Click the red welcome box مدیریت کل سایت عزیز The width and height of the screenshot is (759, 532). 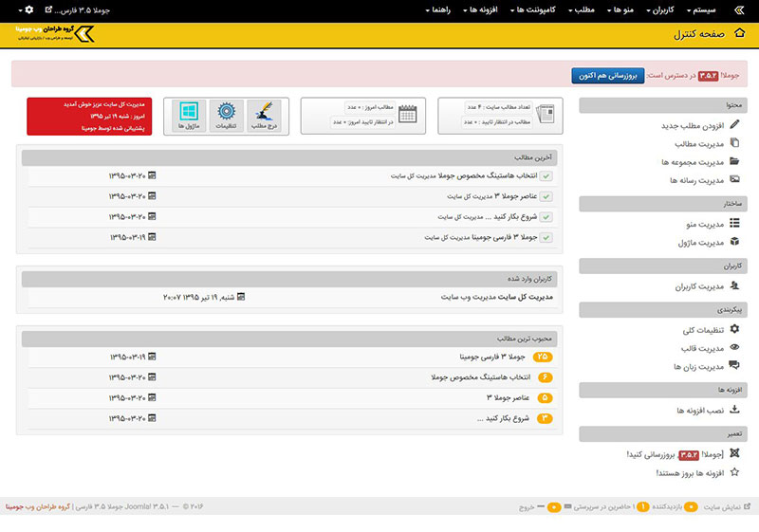click(x=89, y=116)
